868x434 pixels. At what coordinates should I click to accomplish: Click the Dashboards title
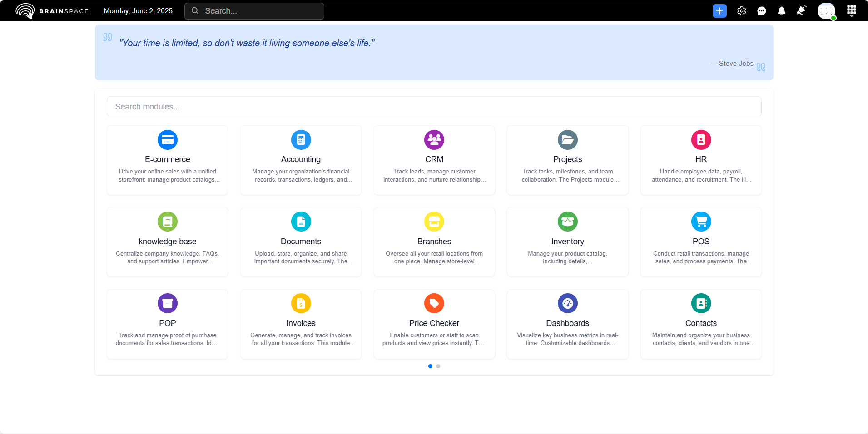568,323
